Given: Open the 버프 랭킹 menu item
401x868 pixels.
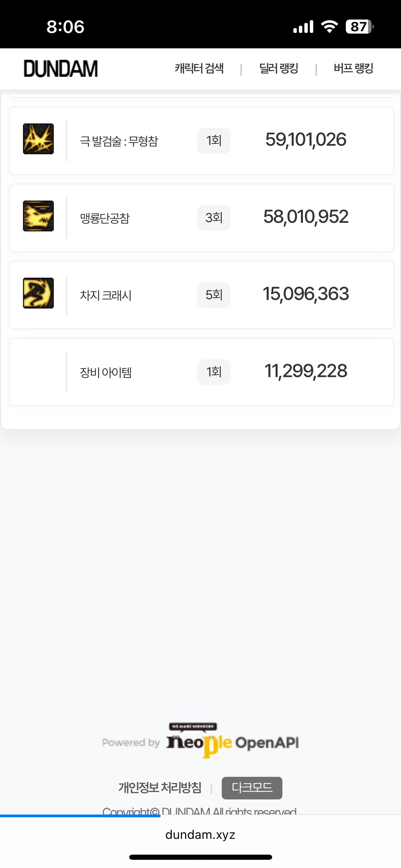Looking at the screenshot, I should 353,69.
